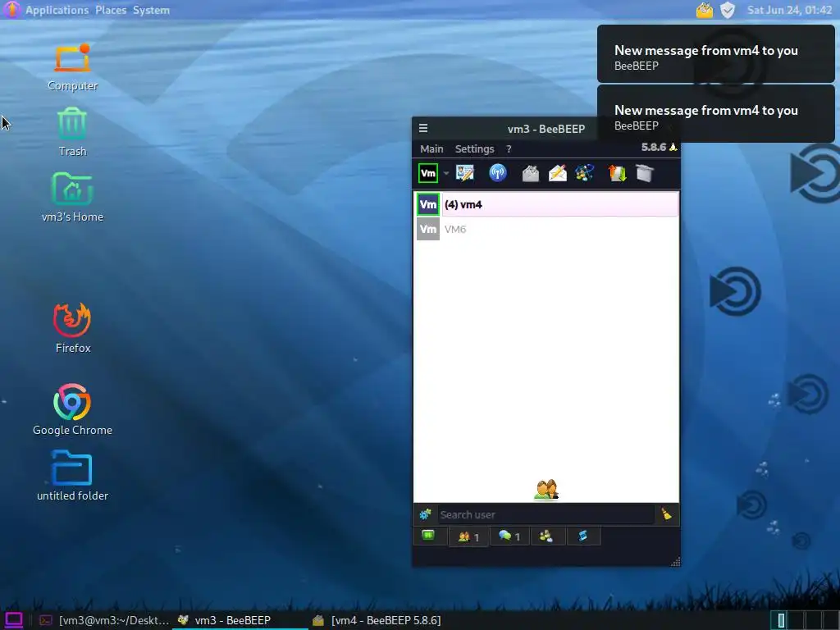Click the clock Sat Jun 24, 01:42
This screenshot has height=630, width=840.
pyautogui.click(x=789, y=10)
